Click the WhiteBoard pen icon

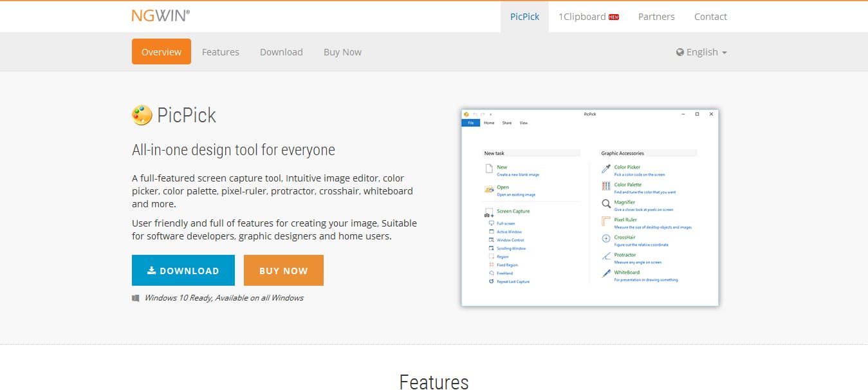(x=606, y=274)
